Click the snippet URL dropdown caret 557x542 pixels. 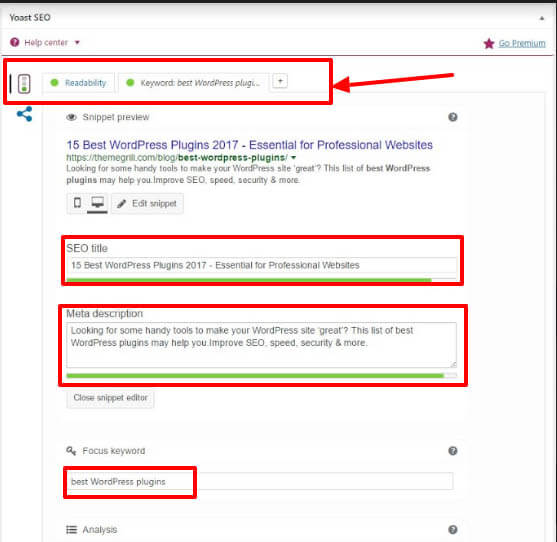pos(293,157)
